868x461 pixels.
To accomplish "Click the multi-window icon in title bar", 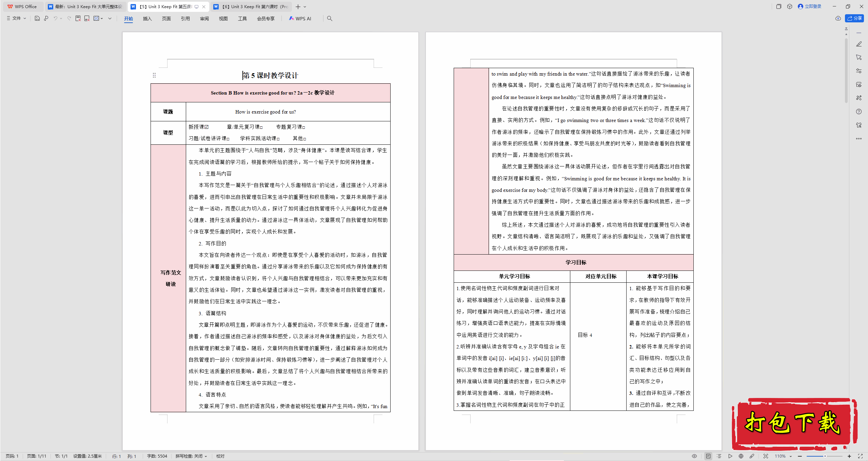I will [779, 6].
